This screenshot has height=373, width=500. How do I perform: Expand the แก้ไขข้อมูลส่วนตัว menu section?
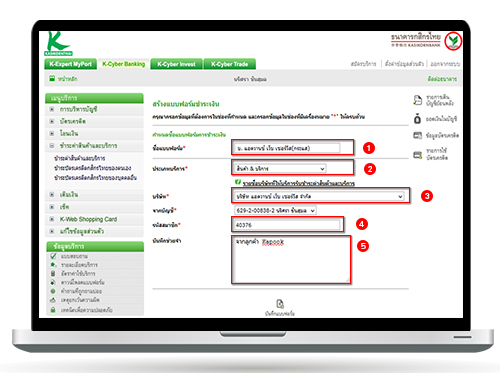(x=52, y=231)
